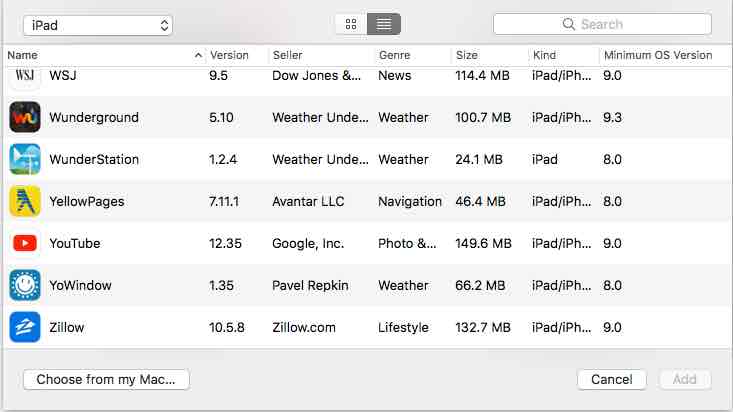Image resolution: width=733 pixels, height=412 pixels.
Task: Click size 132.7 MB
Action: [483, 327]
